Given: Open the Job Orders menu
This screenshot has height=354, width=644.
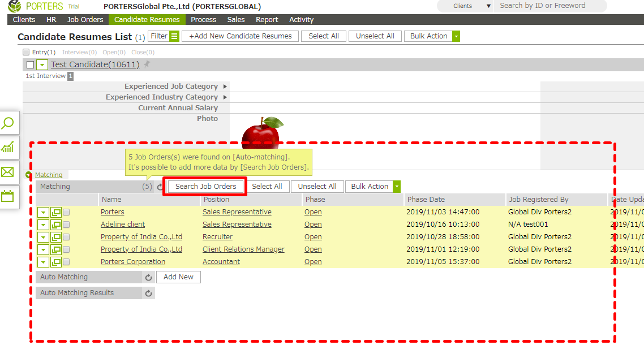Looking at the screenshot, I should [x=85, y=20].
